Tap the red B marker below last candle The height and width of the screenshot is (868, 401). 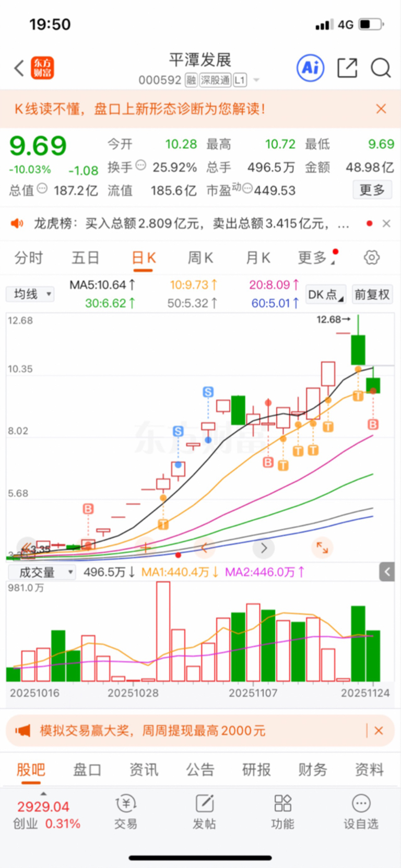373,424
